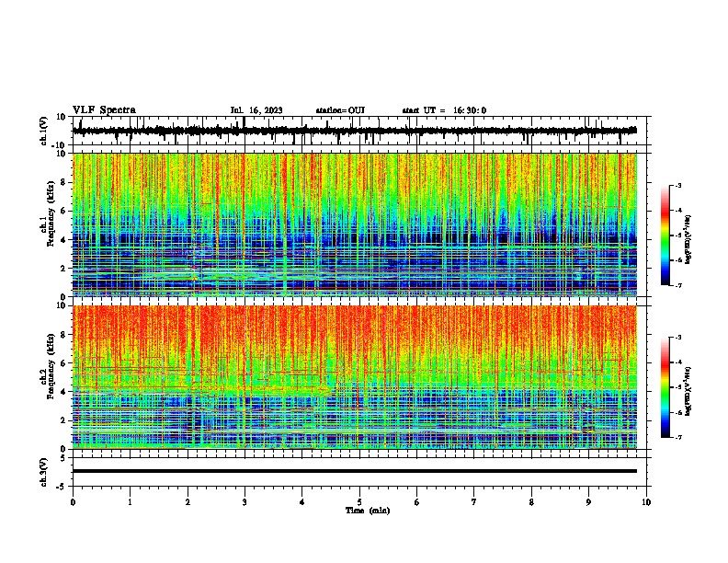Click time-axis tick label '9'
Screen dimensions: 728x563
[x=588, y=502]
